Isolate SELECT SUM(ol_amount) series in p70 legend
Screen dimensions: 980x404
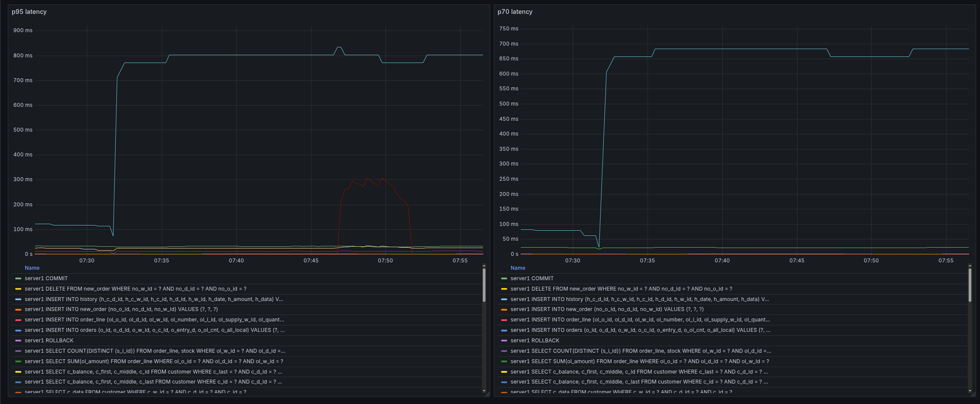tap(640, 361)
